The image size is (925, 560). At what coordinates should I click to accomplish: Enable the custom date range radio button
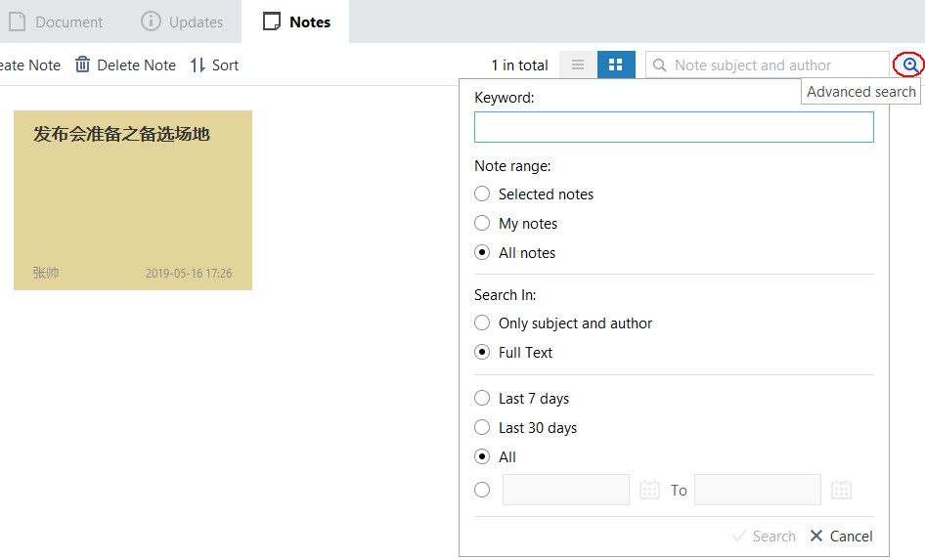(482, 490)
